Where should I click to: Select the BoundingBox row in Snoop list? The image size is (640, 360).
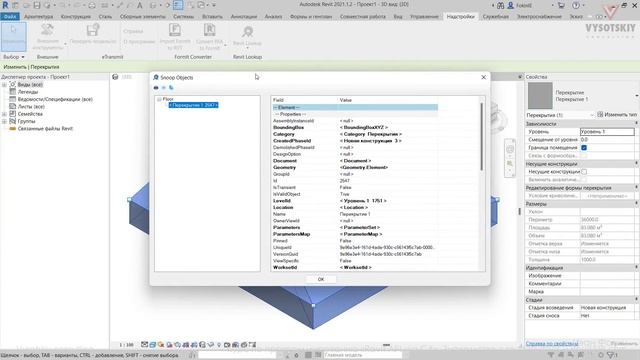(355, 127)
